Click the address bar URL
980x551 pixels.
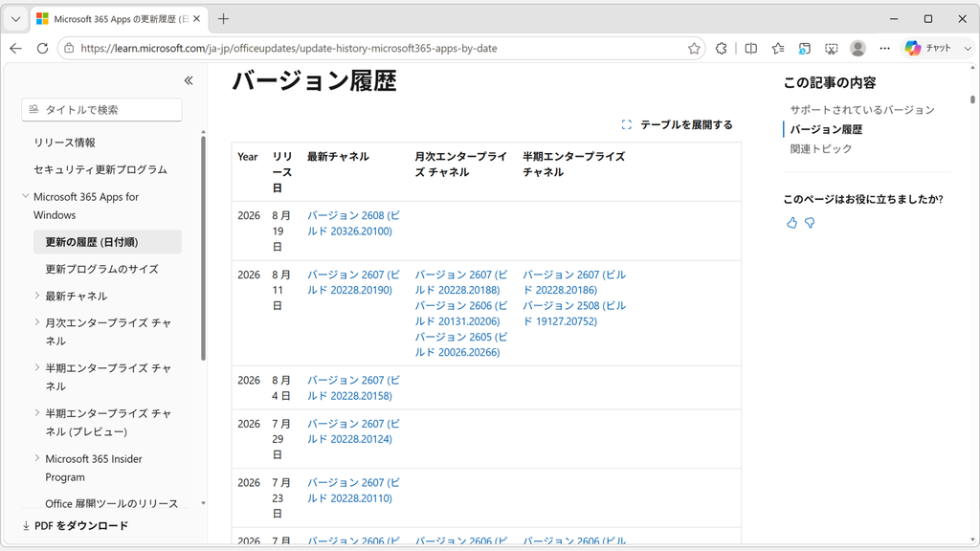(x=289, y=48)
